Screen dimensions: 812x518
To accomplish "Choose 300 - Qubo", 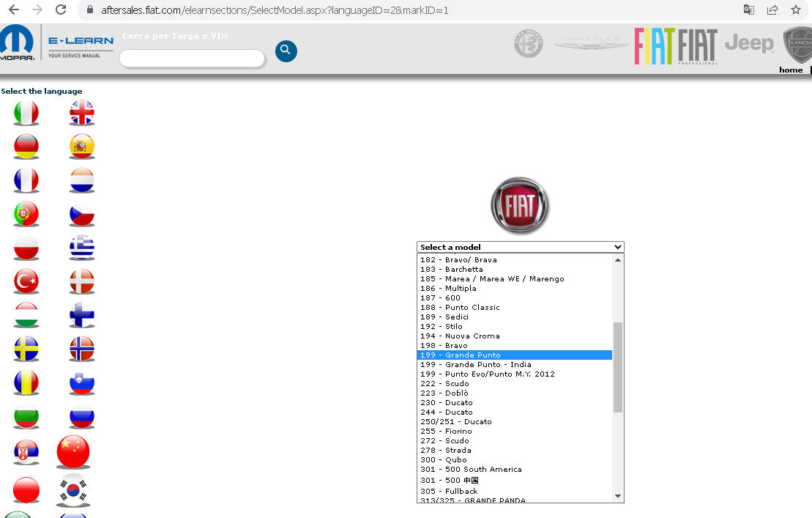I will 515,460.
